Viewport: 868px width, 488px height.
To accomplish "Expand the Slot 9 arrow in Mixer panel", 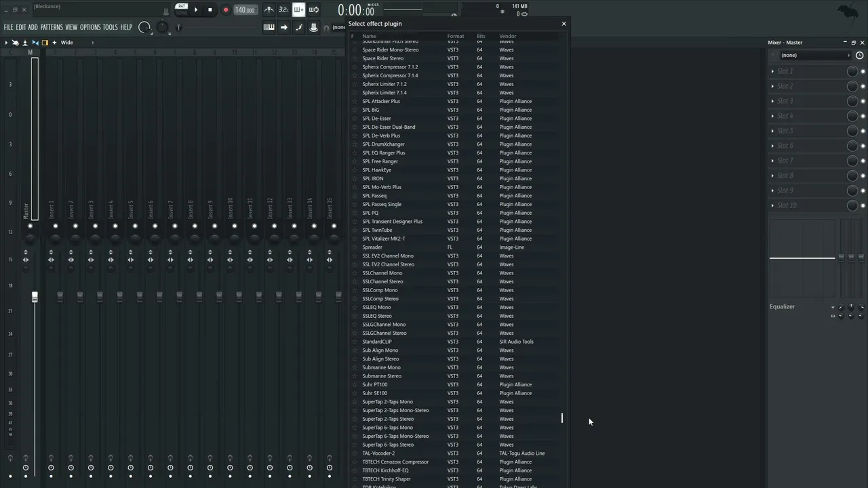I will [772, 190].
